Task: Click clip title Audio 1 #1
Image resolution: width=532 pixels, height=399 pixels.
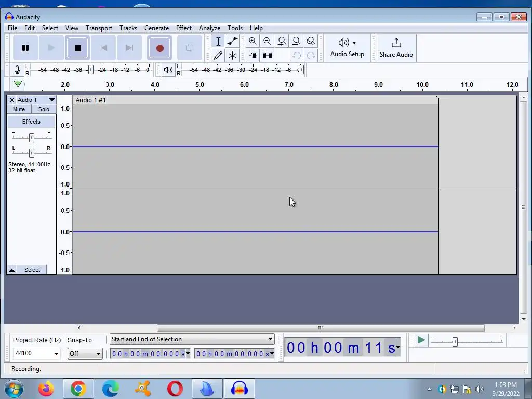Action: (90, 100)
